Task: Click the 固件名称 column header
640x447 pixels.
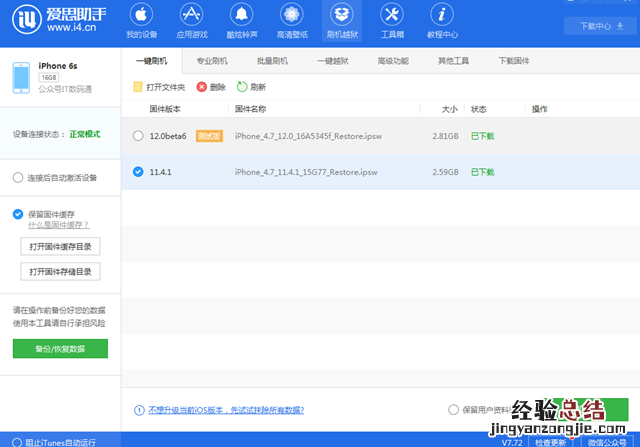Action: click(x=250, y=109)
